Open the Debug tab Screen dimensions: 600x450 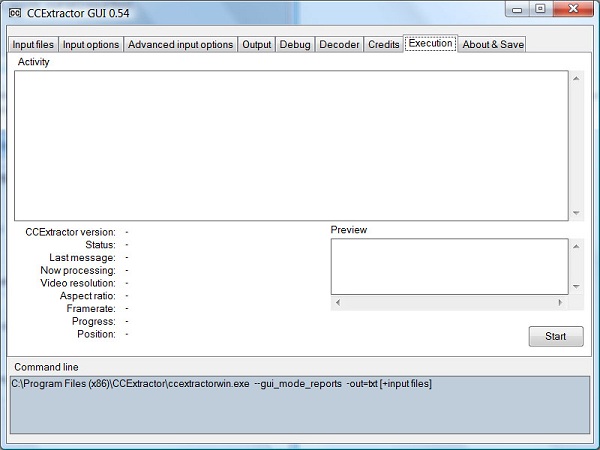295,44
